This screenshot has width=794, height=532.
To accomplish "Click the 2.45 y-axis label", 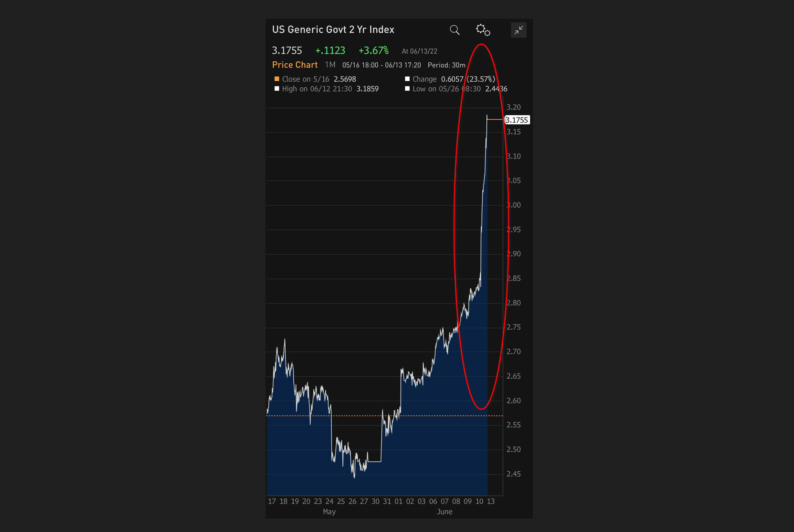I will (x=513, y=474).
